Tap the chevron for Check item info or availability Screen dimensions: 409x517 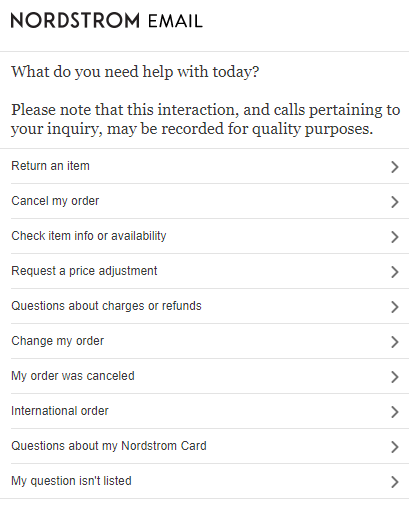coord(395,237)
